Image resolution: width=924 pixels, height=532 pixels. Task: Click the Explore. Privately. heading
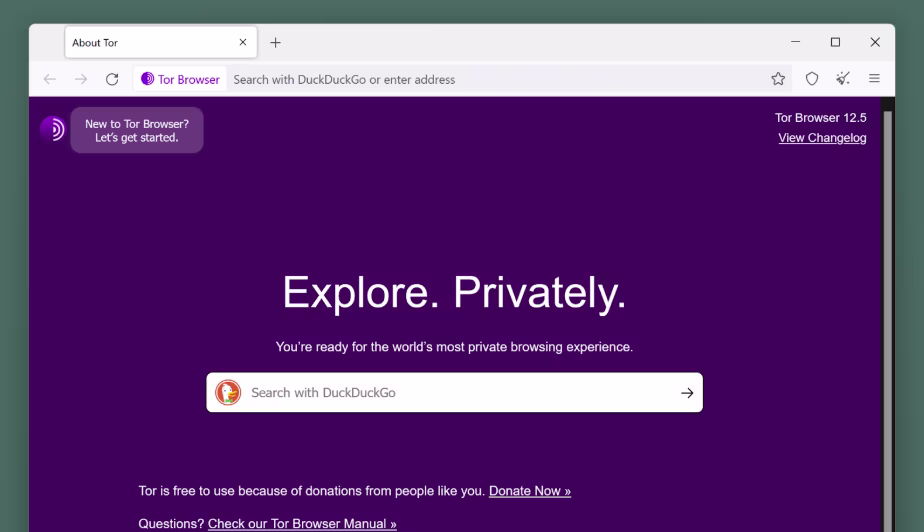tap(454, 293)
